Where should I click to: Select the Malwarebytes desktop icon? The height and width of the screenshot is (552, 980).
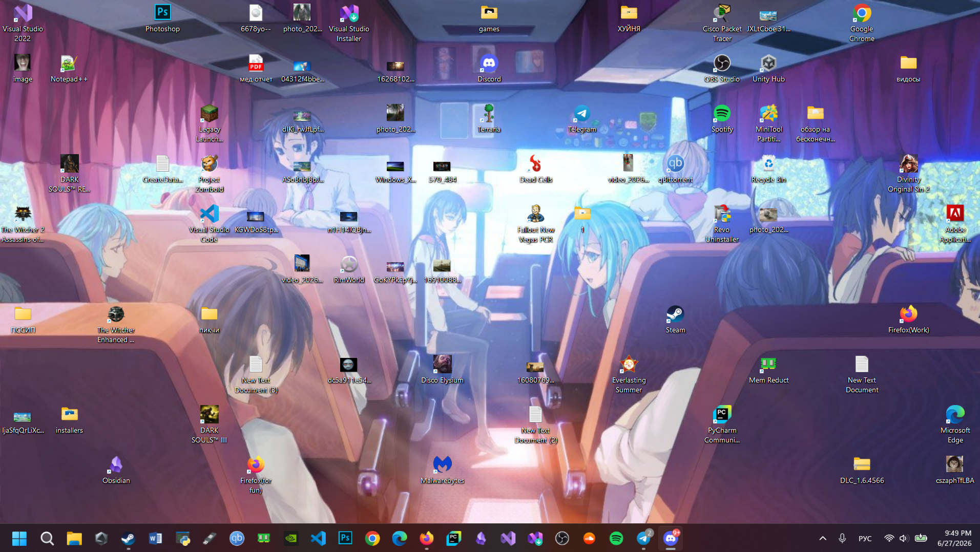[442, 470]
